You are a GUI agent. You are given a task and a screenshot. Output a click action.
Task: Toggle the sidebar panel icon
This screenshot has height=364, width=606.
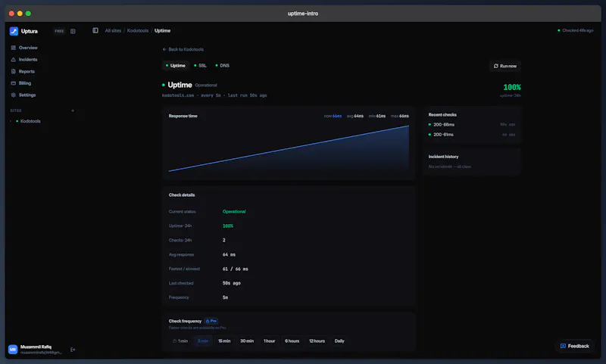(95, 30)
